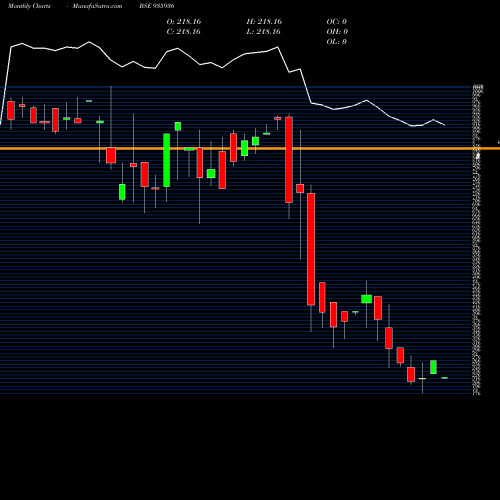Screen dimensions: 500x500
Task: Click the tallest green candle body
Action: [x=166, y=160]
